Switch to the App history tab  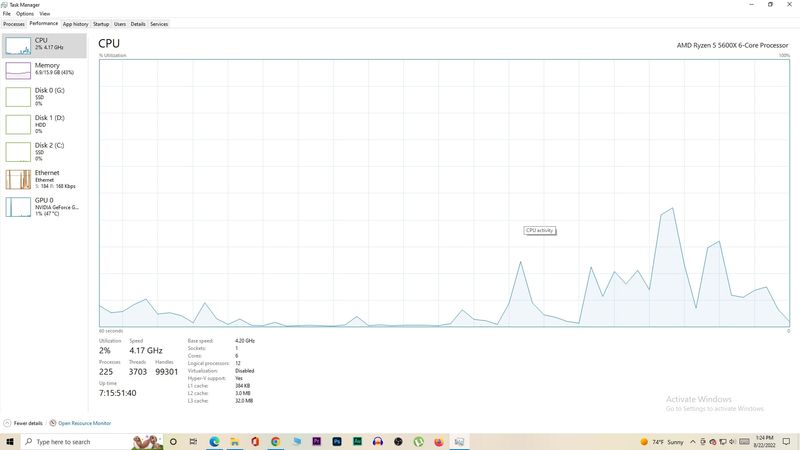click(76, 24)
